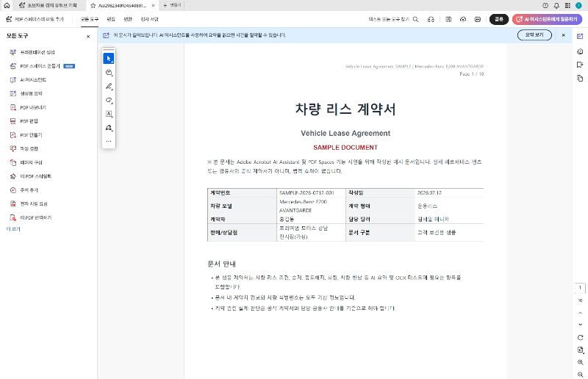Open page display settings icon
Viewport: 588px width, 379px height.
click(x=580, y=350)
